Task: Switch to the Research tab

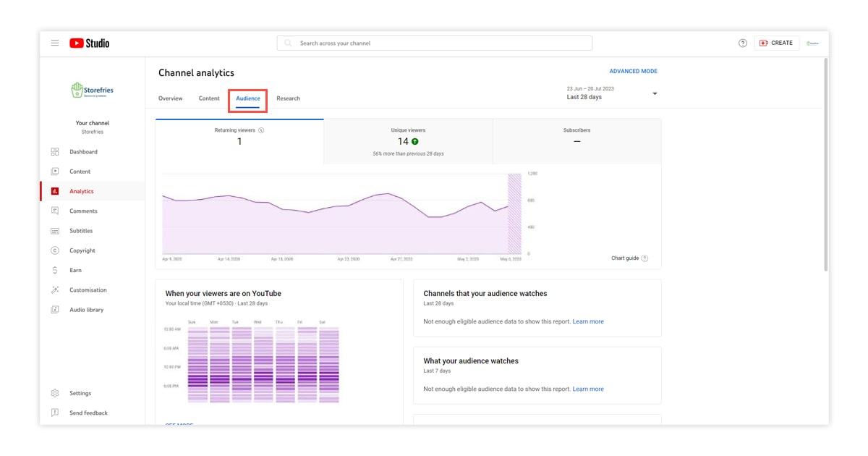Action: (x=288, y=98)
